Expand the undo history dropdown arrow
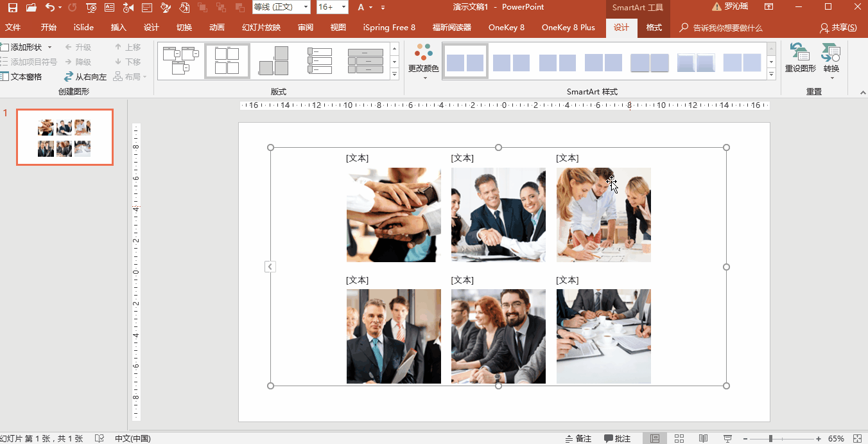Image resolution: width=868 pixels, height=444 pixels. [60, 8]
